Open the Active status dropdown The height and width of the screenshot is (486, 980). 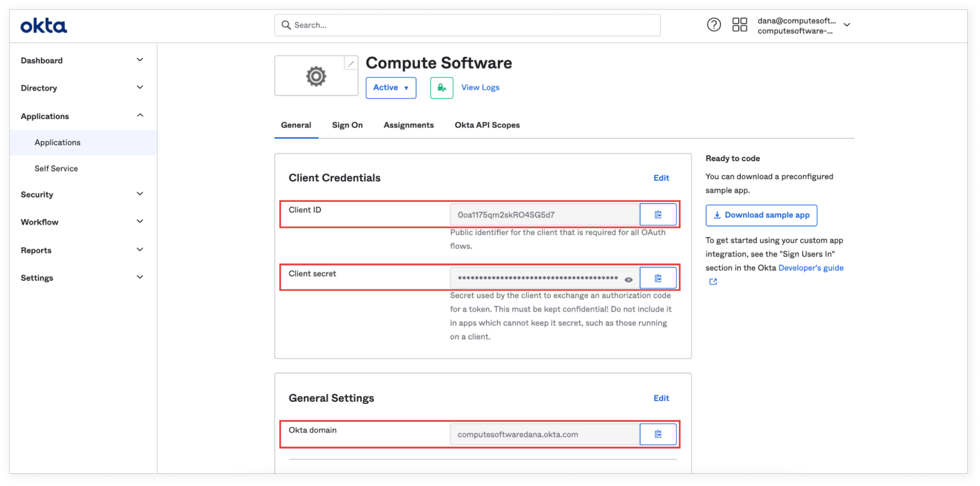pos(391,88)
